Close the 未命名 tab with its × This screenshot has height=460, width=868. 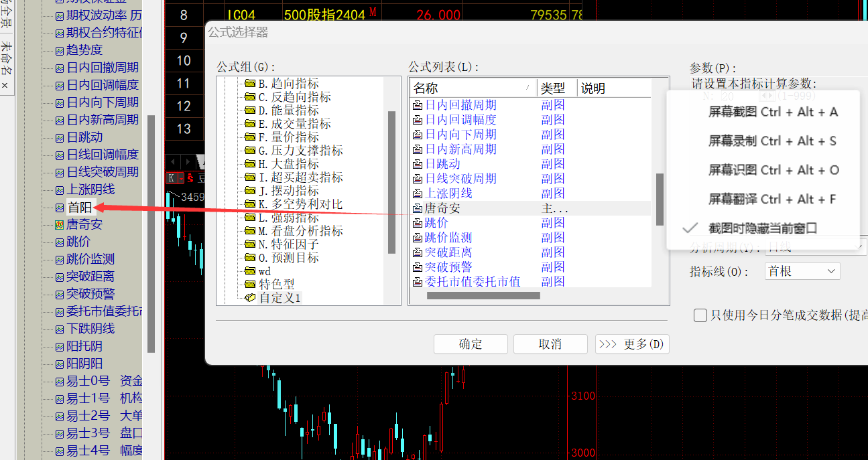coord(5,86)
